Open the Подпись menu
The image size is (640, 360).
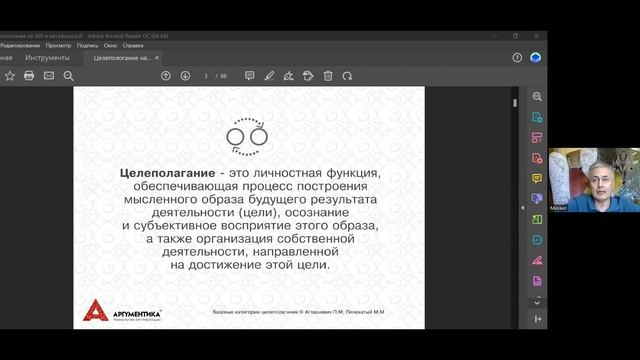click(87, 46)
